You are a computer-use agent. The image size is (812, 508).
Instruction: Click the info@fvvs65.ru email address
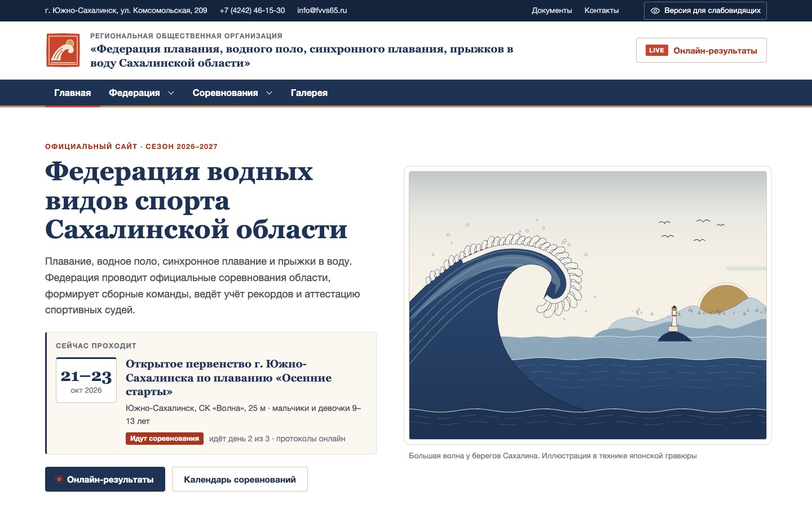click(322, 11)
